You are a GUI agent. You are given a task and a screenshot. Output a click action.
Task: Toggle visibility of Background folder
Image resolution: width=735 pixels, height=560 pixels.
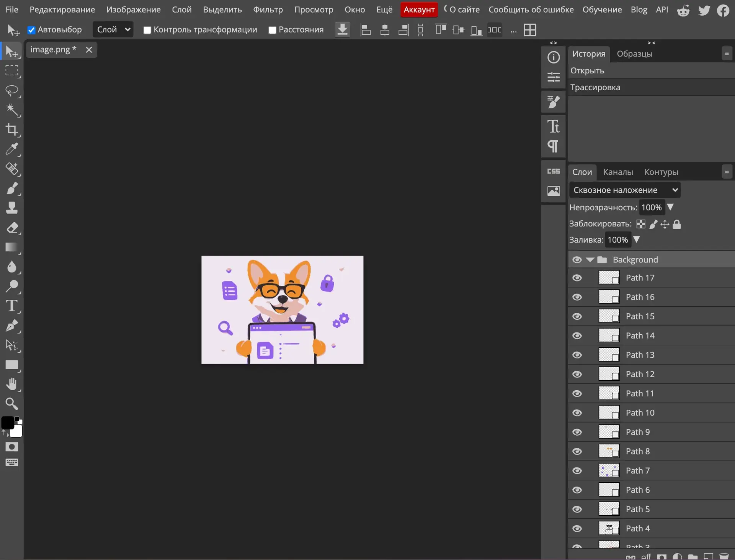pos(577,260)
